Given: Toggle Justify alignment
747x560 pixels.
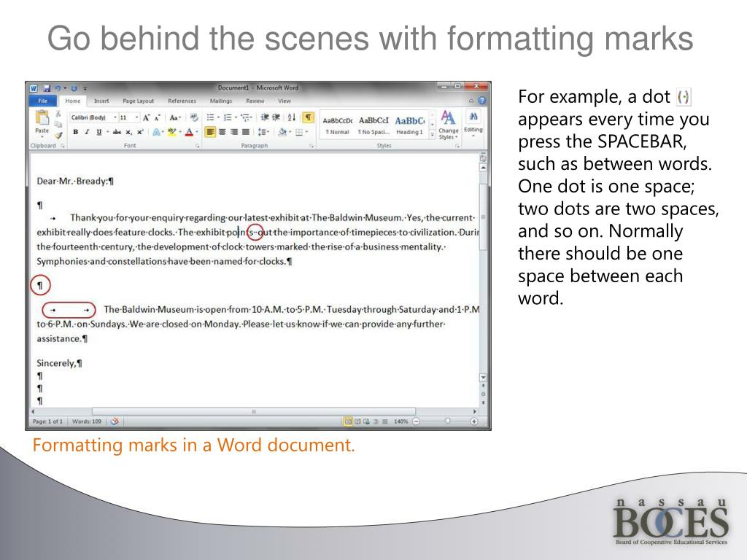Looking at the screenshot, I should (246, 132).
